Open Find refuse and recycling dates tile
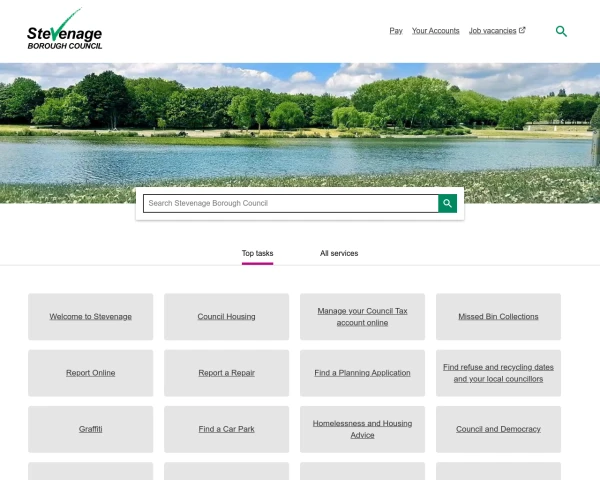600x480 pixels. [498, 373]
